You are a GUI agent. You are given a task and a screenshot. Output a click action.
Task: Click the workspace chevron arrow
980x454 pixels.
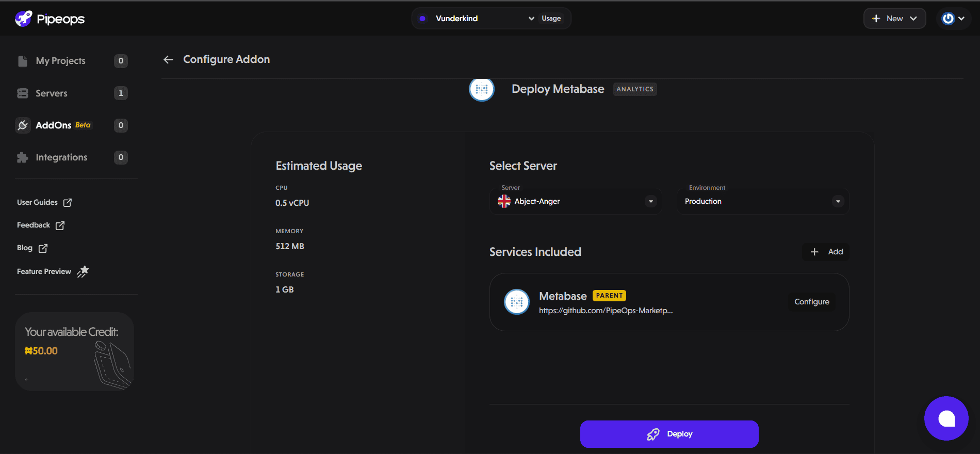tap(531, 19)
